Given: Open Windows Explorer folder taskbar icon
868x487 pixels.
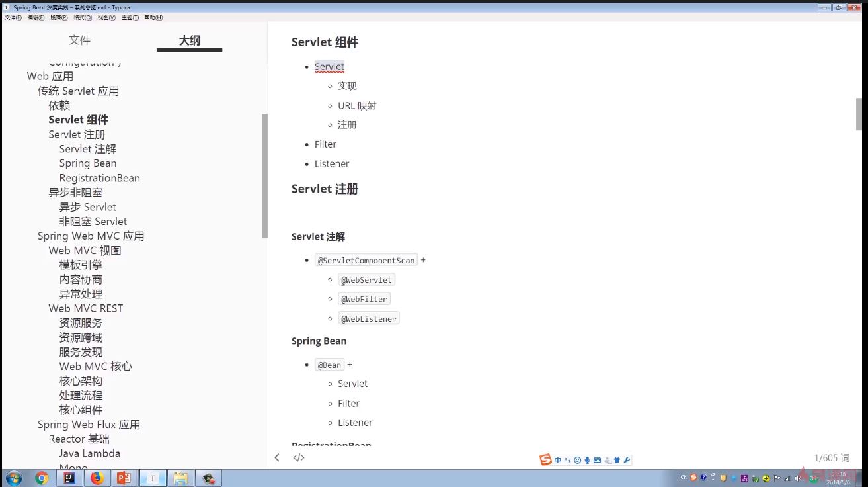Looking at the screenshot, I should click(180, 478).
